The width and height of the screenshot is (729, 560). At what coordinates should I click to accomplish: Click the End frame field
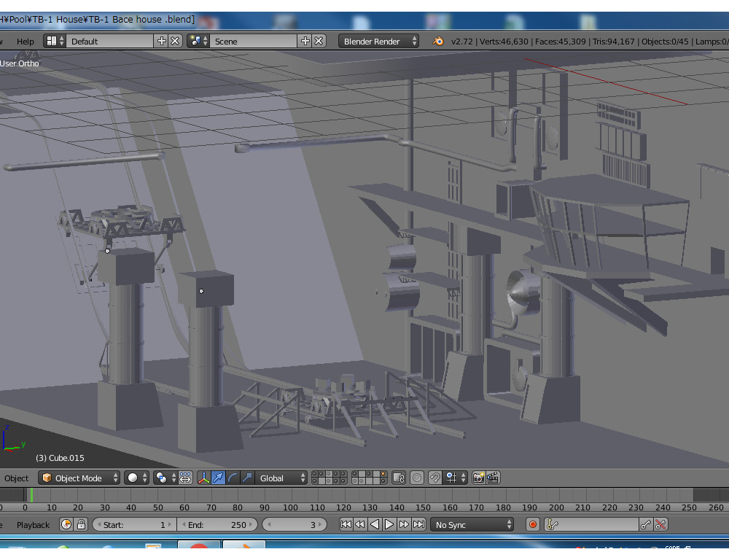click(217, 525)
